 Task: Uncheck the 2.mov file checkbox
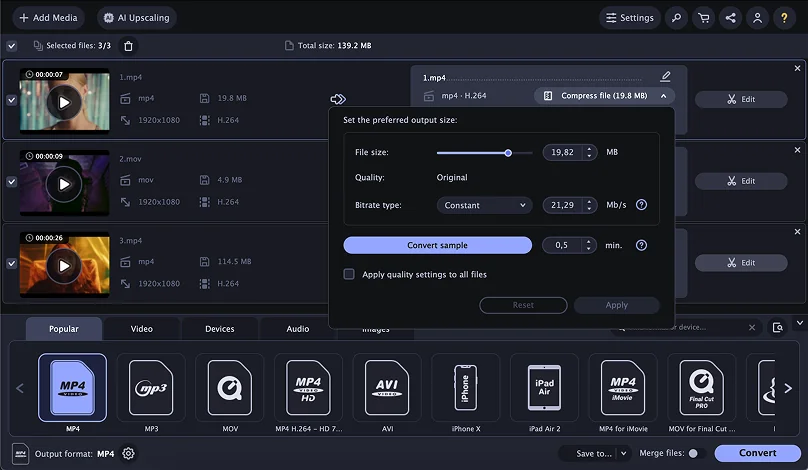[x=12, y=182]
